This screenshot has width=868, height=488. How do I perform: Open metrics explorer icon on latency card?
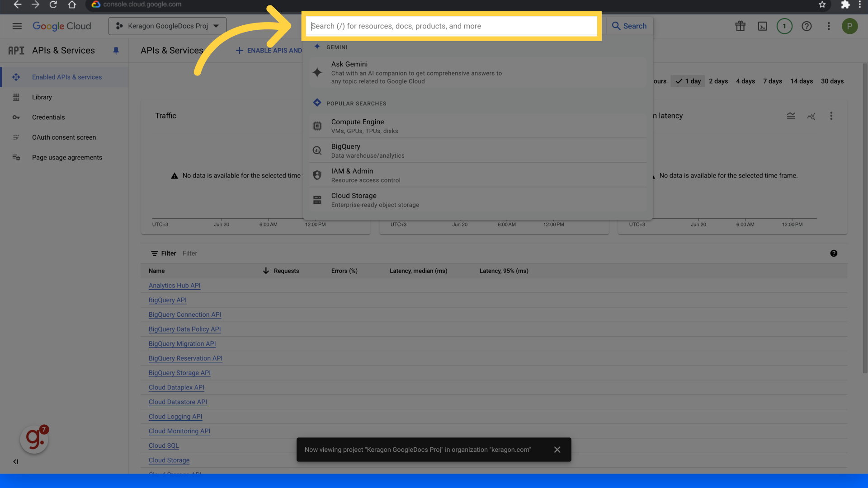[811, 116]
